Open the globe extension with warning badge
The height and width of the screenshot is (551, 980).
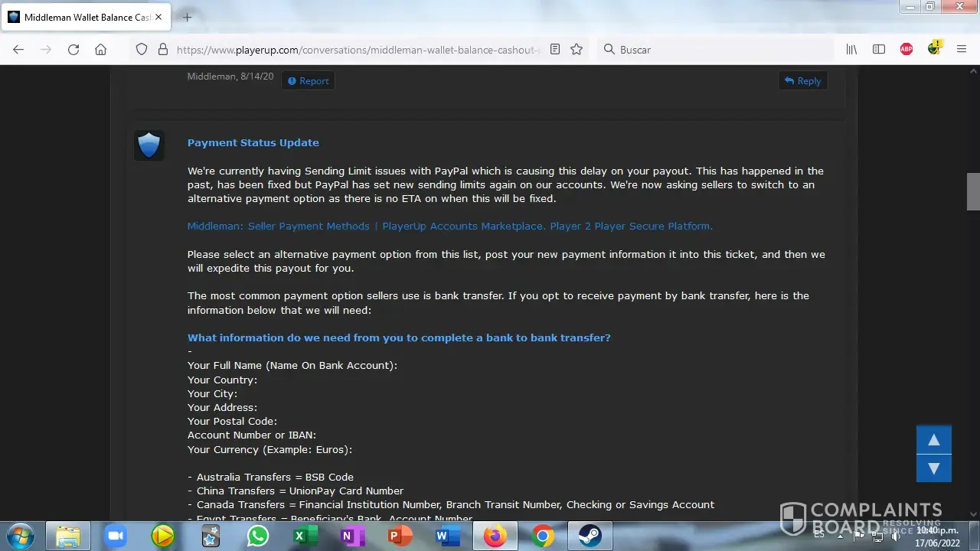[934, 48]
